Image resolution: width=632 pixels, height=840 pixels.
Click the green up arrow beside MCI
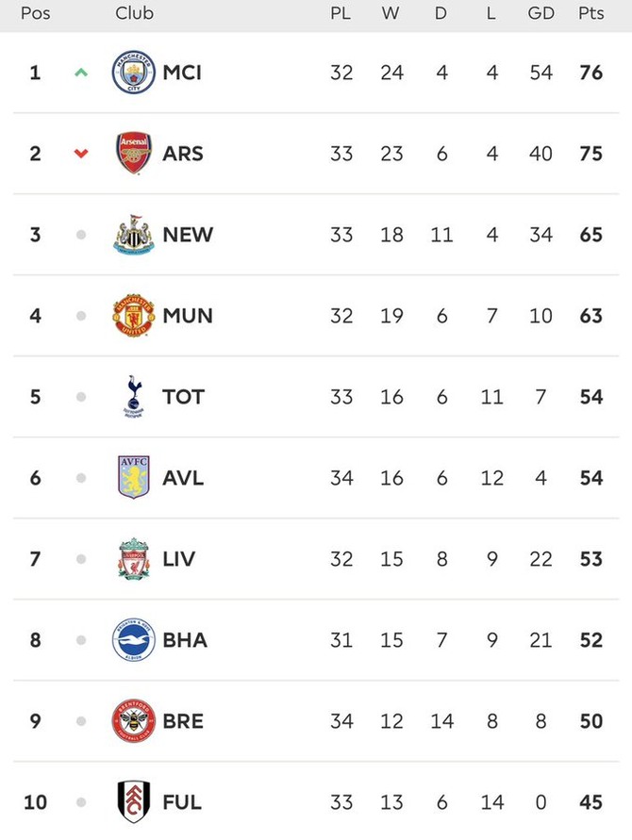point(81,73)
